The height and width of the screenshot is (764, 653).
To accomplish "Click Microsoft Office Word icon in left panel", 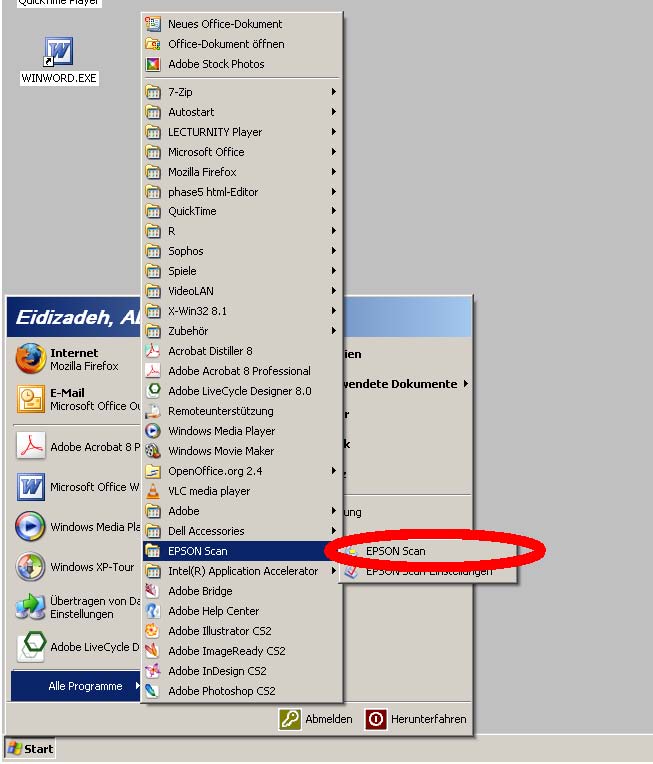I will 30,486.
